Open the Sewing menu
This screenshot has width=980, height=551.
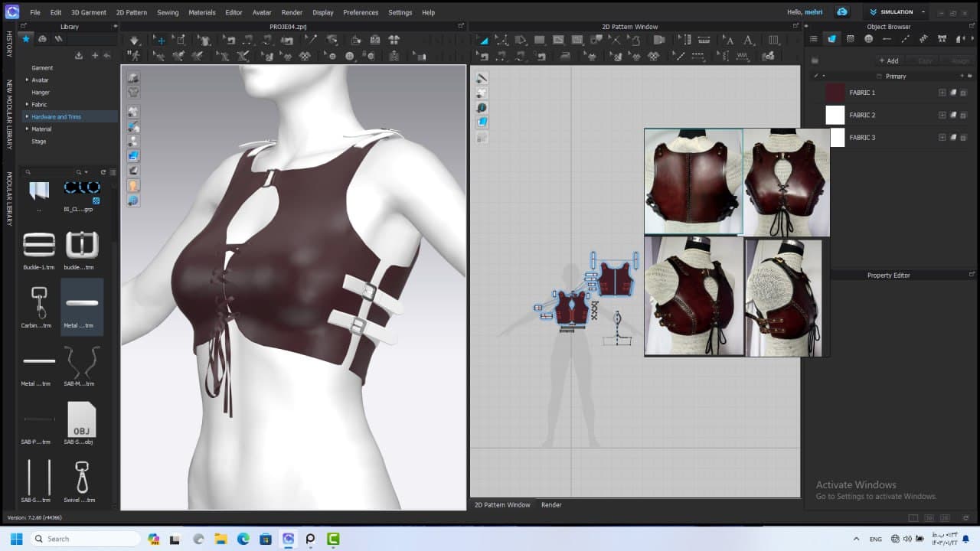pos(168,12)
